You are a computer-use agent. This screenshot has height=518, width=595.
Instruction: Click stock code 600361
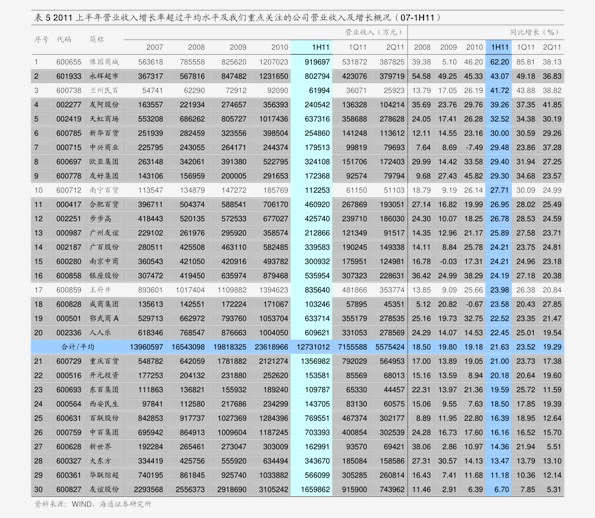tap(69, 475)
